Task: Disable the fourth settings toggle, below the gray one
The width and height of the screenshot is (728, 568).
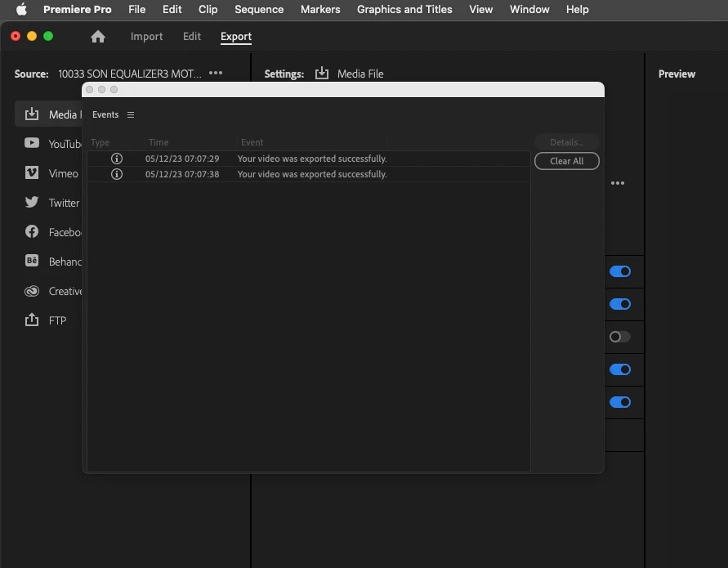Action: point(620,369)
